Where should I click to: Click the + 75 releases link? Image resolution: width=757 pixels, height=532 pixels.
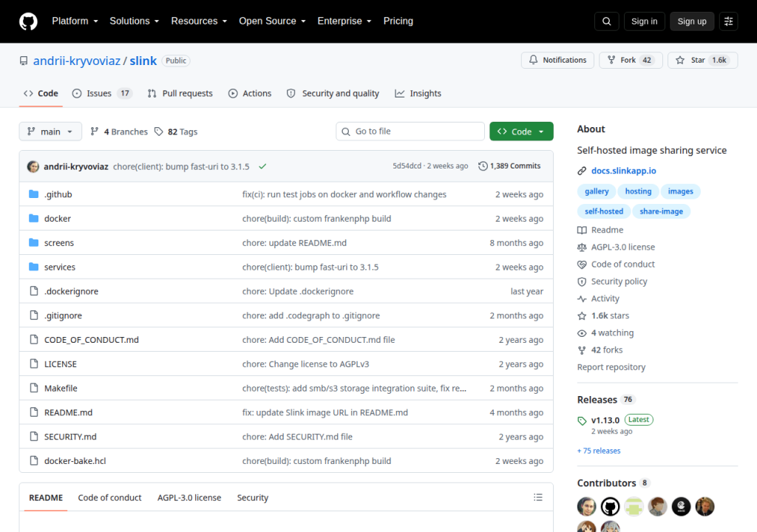599,451
